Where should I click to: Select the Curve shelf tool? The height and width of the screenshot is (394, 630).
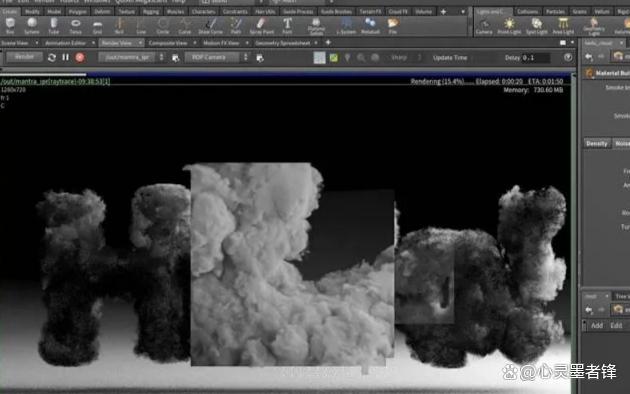pos(184,25)
